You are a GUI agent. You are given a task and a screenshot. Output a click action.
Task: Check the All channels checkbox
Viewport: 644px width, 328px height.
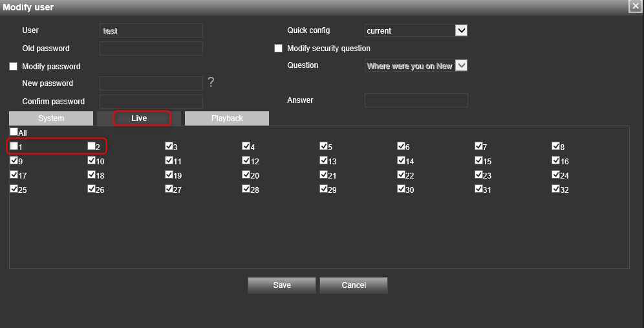click(14, 132)
